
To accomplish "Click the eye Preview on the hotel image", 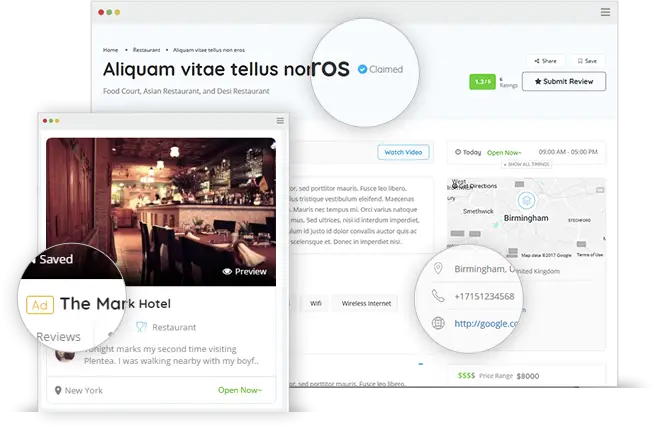I will (x=244, y=271).
